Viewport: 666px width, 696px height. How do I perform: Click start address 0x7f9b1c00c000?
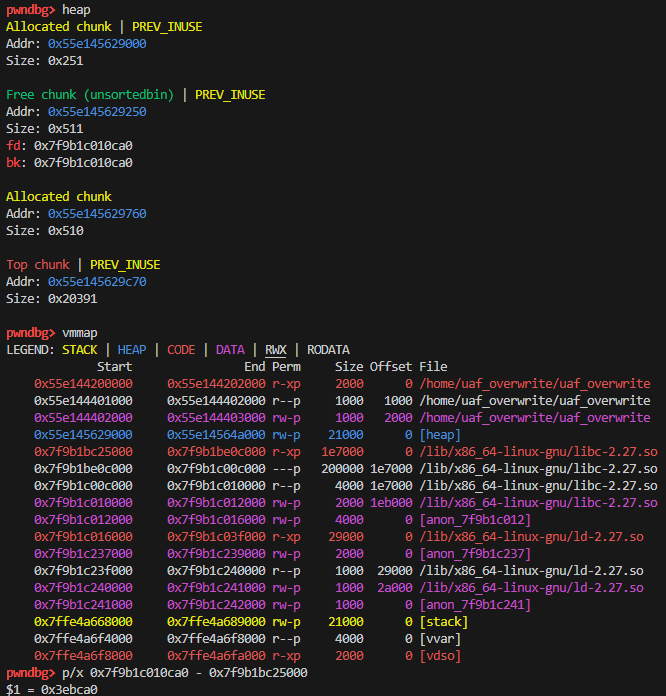83,486
